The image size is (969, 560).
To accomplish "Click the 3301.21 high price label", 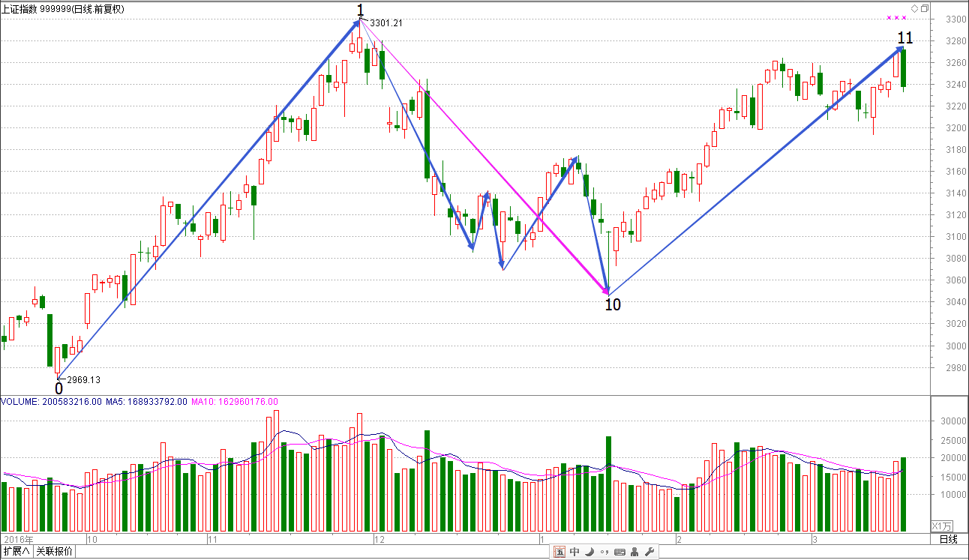I will click(x=386, y=23).
